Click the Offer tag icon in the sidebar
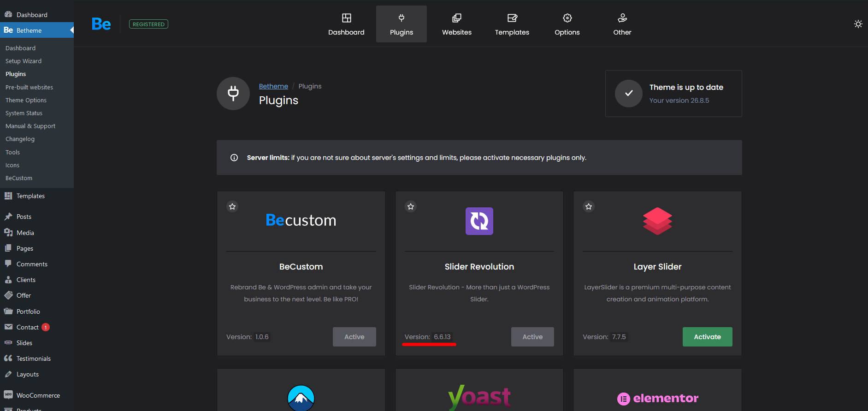The width and height of the screenshot is (868, 411). pyautogui.click(x=8, y=295)
